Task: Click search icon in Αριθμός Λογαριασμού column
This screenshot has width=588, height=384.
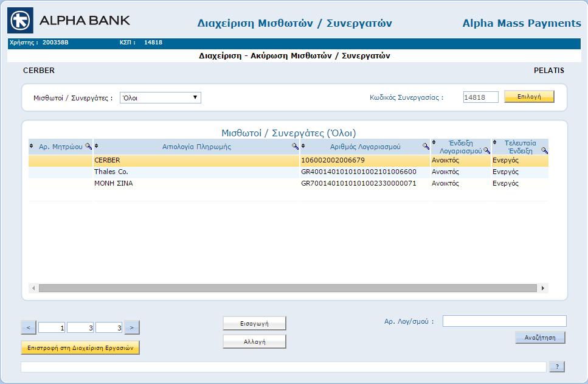Action: click(426, 147)
